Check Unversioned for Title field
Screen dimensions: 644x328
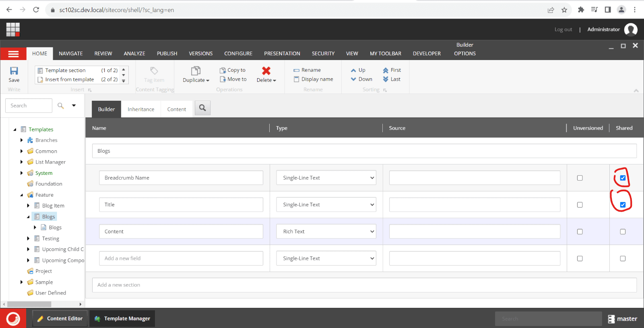pos(580,205)
